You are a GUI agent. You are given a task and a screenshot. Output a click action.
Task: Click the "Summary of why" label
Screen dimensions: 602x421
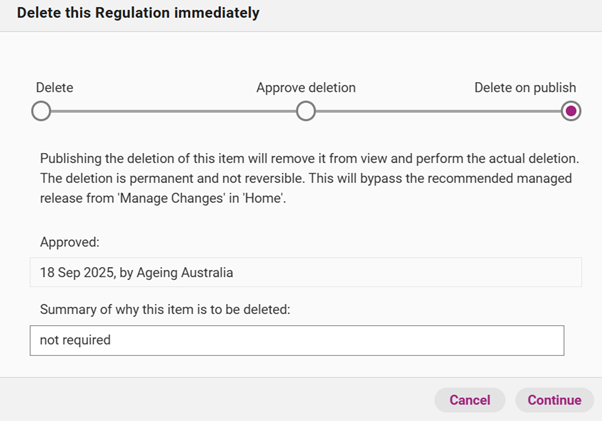(x=165, y=309)
